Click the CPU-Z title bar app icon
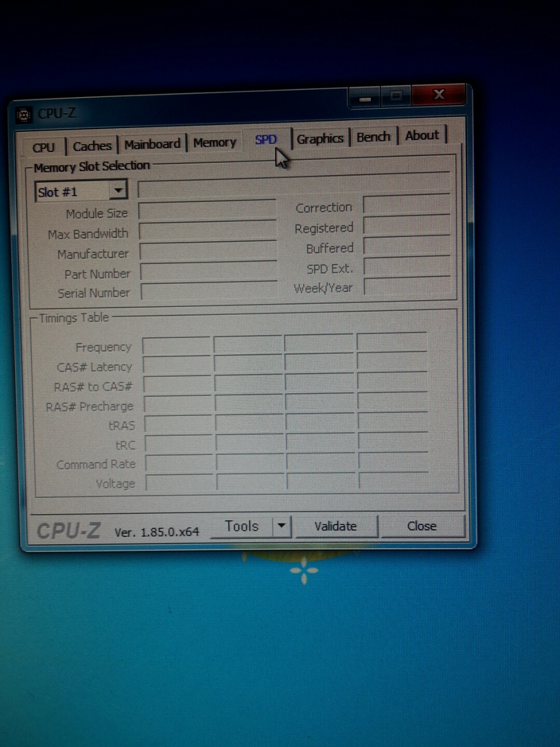Screen dimensions: 560x747 [x=24, y=115]
